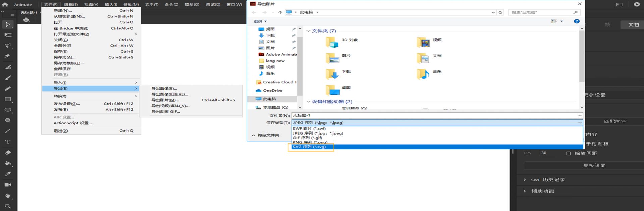Open the 音乐 folder in main pane
The height and width of the screenshot is (211, 644).
coord(429,74)
